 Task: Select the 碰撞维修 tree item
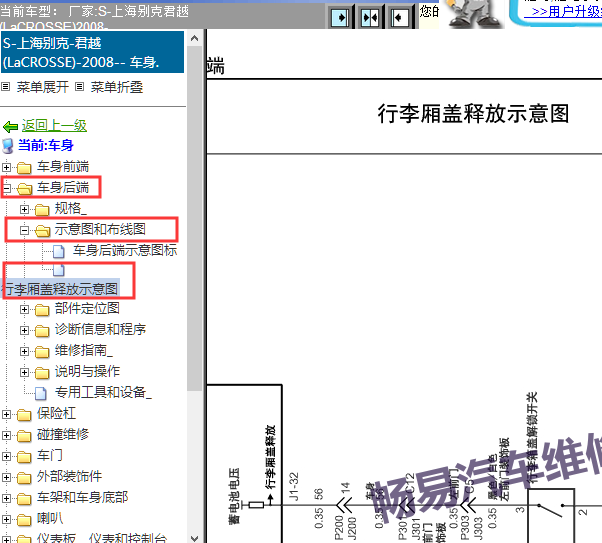[63, 434]
